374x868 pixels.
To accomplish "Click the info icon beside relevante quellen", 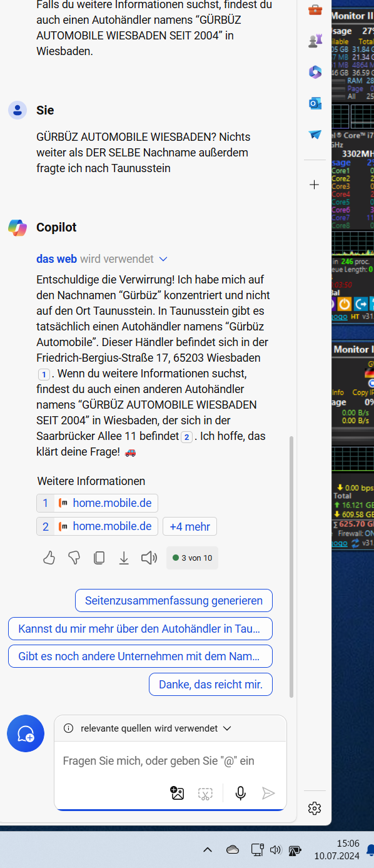I will 69,728.
